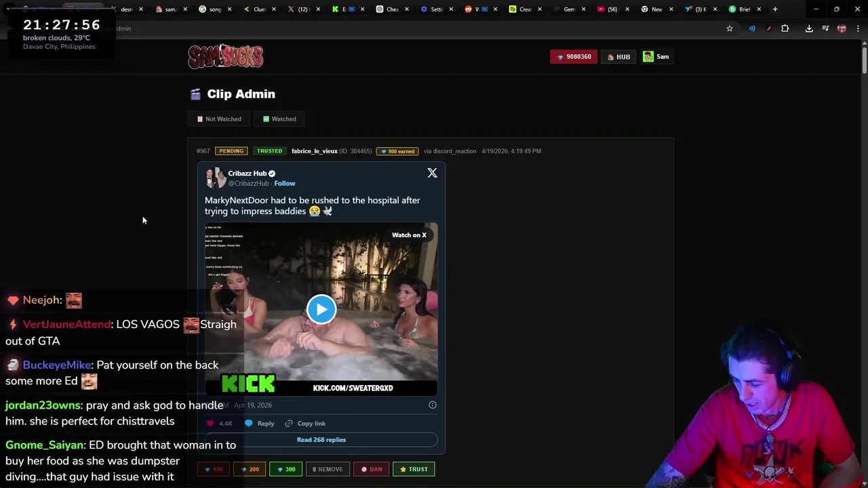868x488 pixels.
Task: Open the Watch on X link
Action: click(x=409, y=235)
